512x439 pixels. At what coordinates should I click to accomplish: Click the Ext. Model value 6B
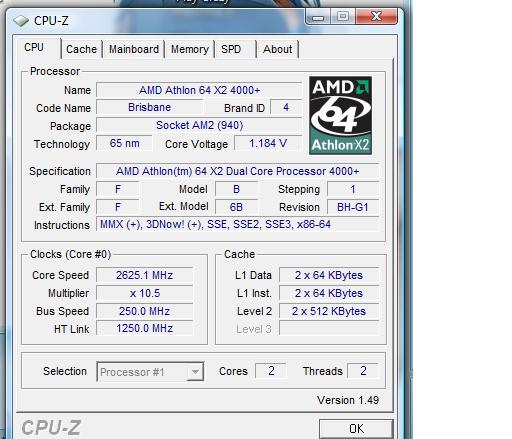[x=236, y=207]
